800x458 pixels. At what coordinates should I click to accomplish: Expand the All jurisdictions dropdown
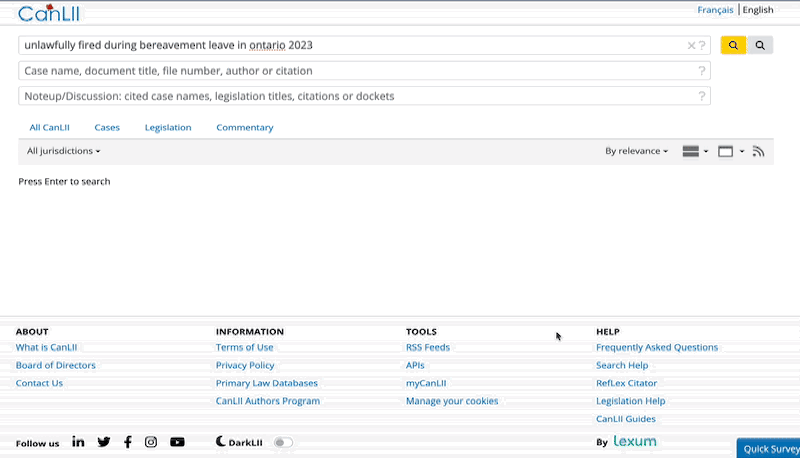[x=64, y=151]
